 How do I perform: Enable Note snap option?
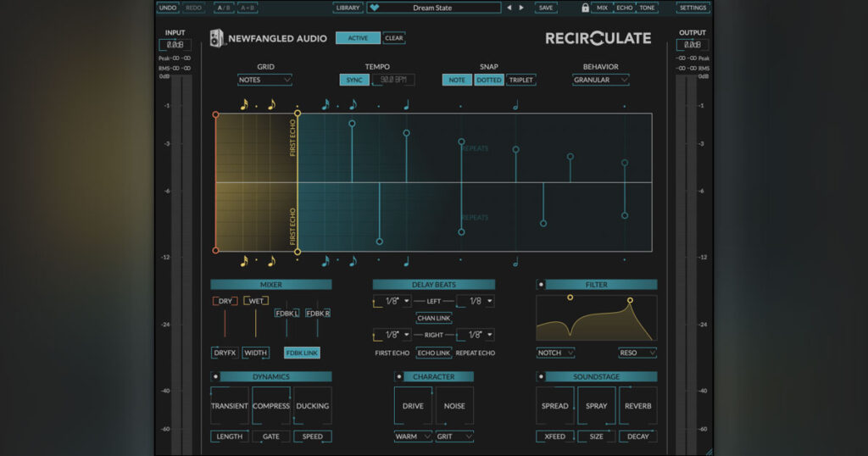[457, 80]
